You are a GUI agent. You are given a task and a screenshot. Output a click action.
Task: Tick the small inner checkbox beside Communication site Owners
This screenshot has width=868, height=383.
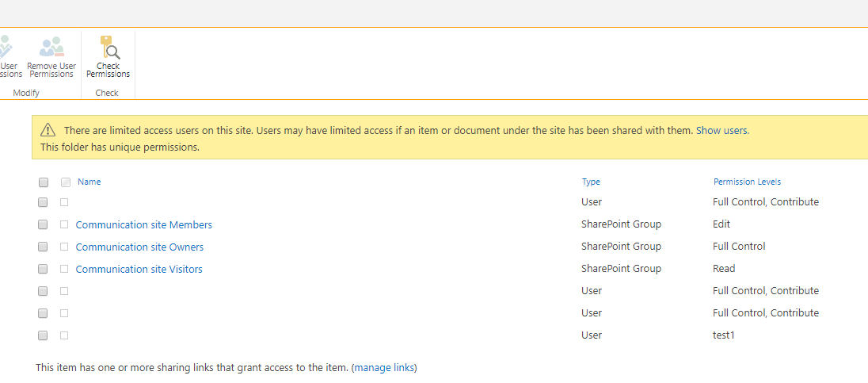[64, 247]
